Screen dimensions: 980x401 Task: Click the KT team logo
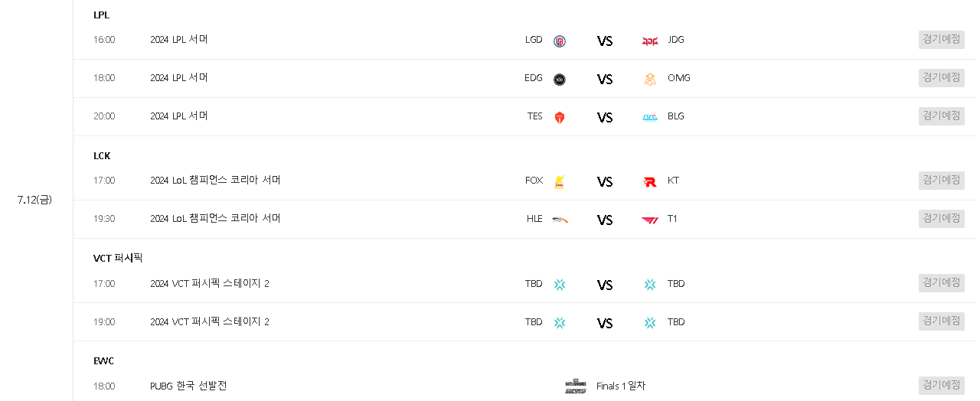pyautogui.click(x=650, y=181)
